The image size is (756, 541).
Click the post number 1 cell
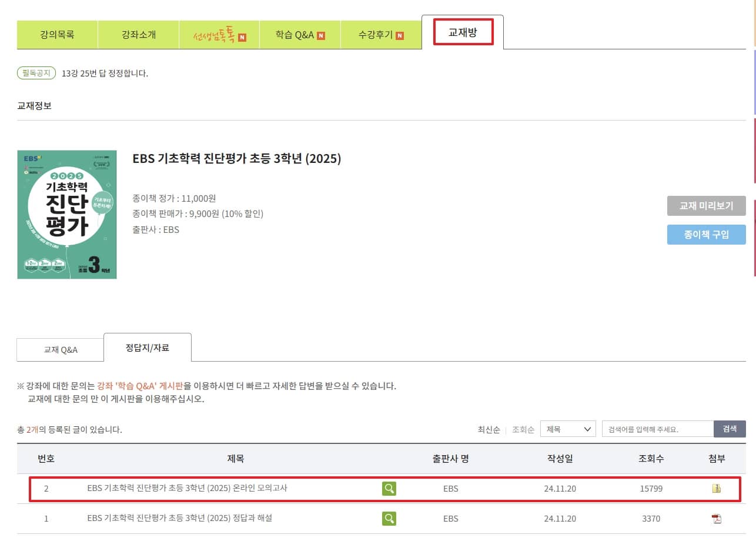point(46,519)
